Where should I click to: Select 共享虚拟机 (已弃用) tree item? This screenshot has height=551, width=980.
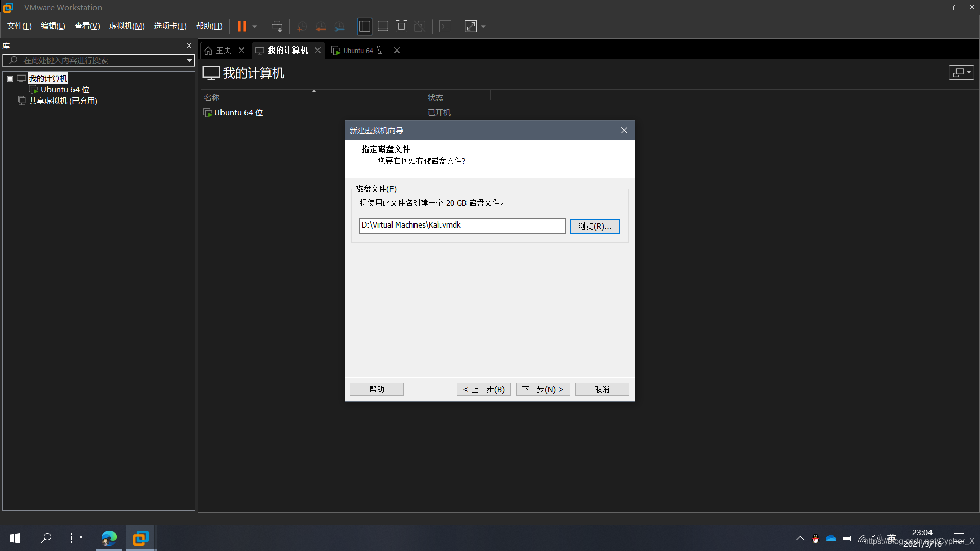pyautogui.click(x=63, y=101)
